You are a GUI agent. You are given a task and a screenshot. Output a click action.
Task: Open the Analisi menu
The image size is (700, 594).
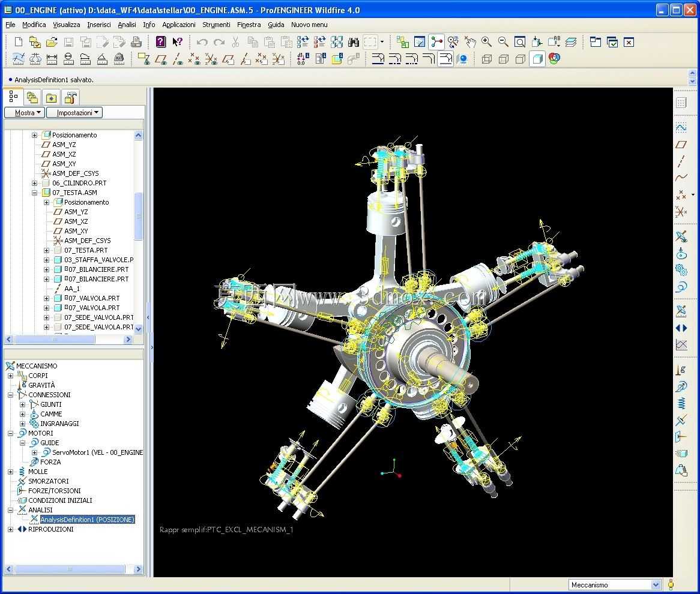[x=127, y=25]
